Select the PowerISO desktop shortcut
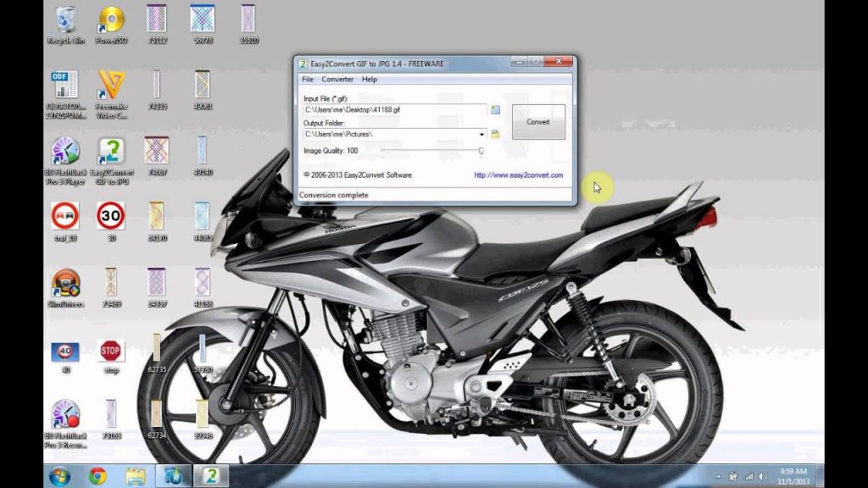Screen dimensions: 868x488 click(111, 25)
